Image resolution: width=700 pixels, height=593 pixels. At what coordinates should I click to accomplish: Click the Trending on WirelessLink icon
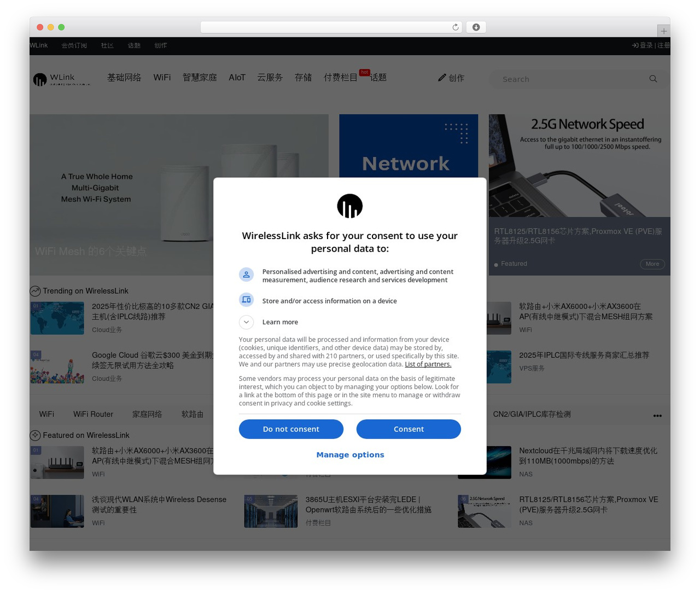35,291
